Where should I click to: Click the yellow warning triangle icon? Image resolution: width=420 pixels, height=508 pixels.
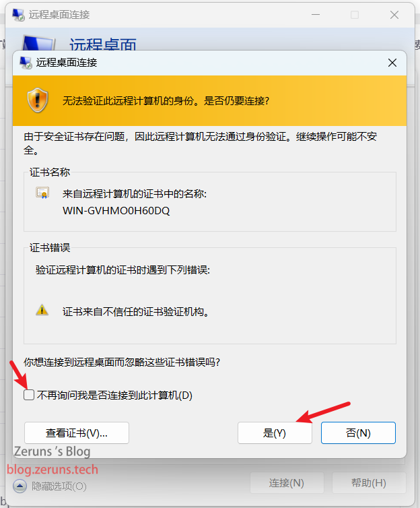coord(42,310)
